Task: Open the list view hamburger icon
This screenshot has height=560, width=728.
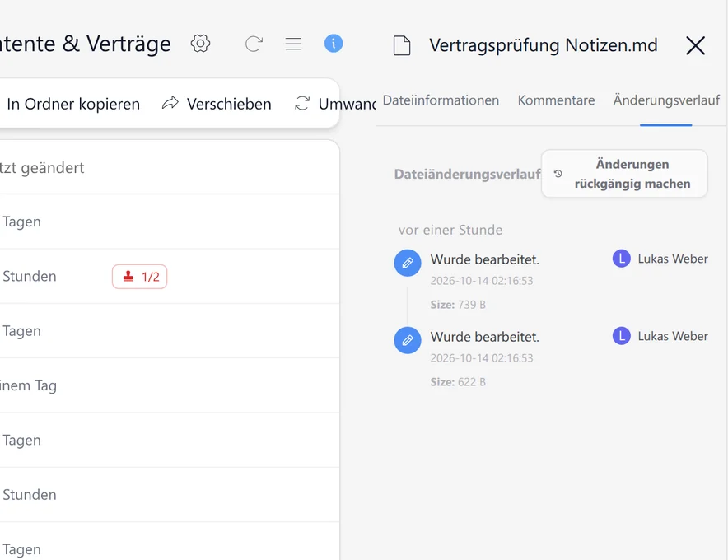Action: (293, 44)
